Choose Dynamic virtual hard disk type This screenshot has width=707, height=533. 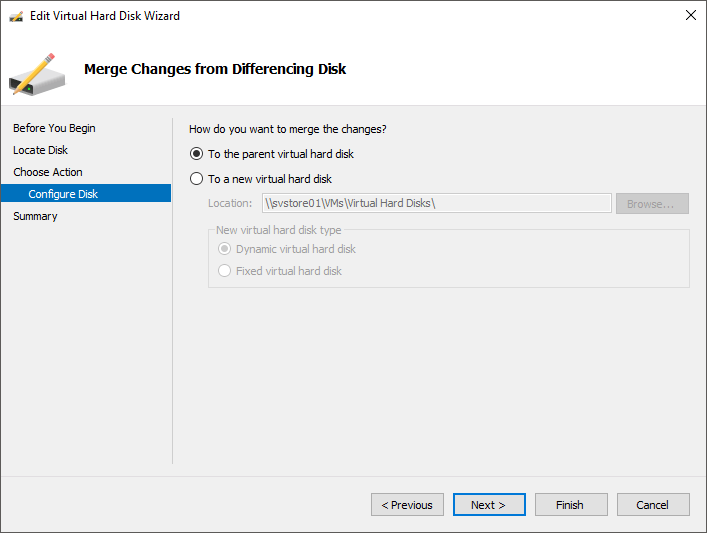pyautogui.click(x=287, y=249)
